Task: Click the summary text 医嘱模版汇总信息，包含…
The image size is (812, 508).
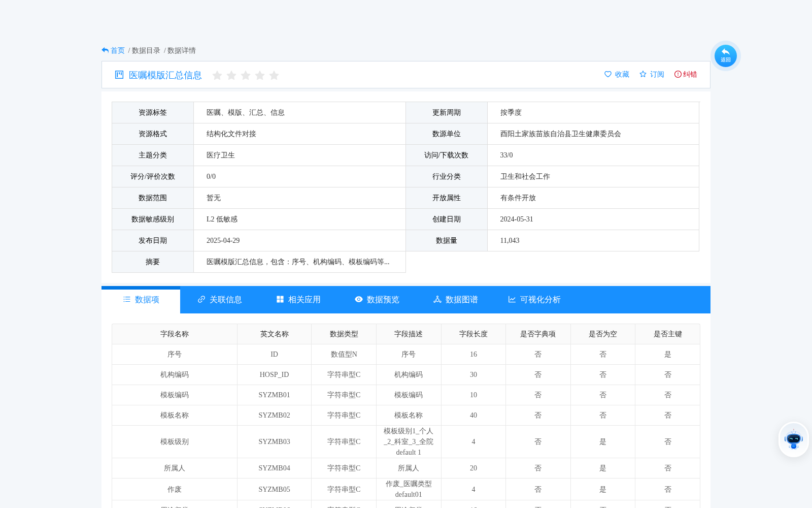Action: coord(298,262)
